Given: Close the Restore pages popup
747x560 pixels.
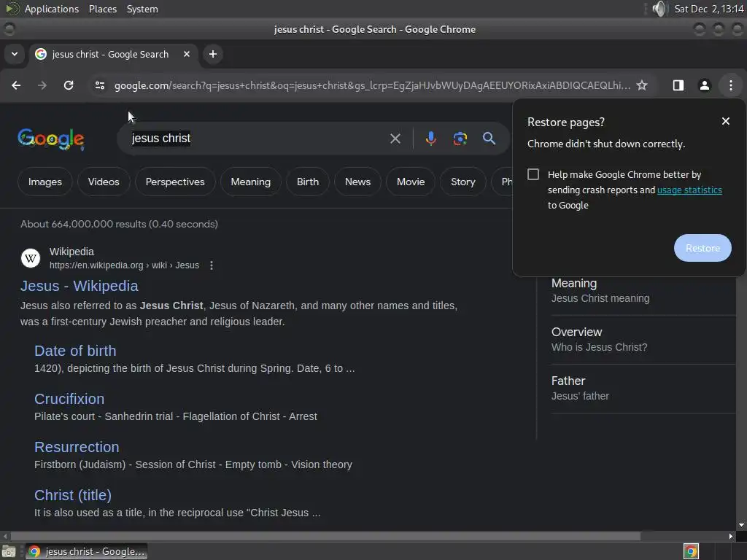Looking at the screenshot, I should tap(726, 122).
